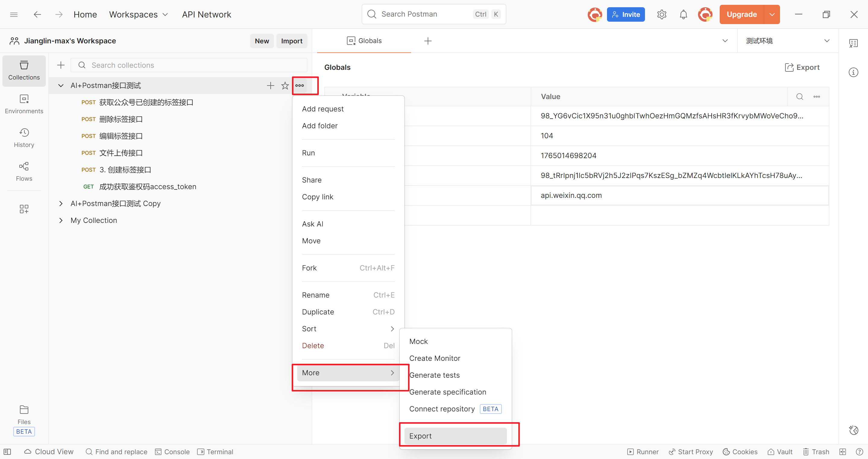Open a new tab with plus icon

coord(428,41)
